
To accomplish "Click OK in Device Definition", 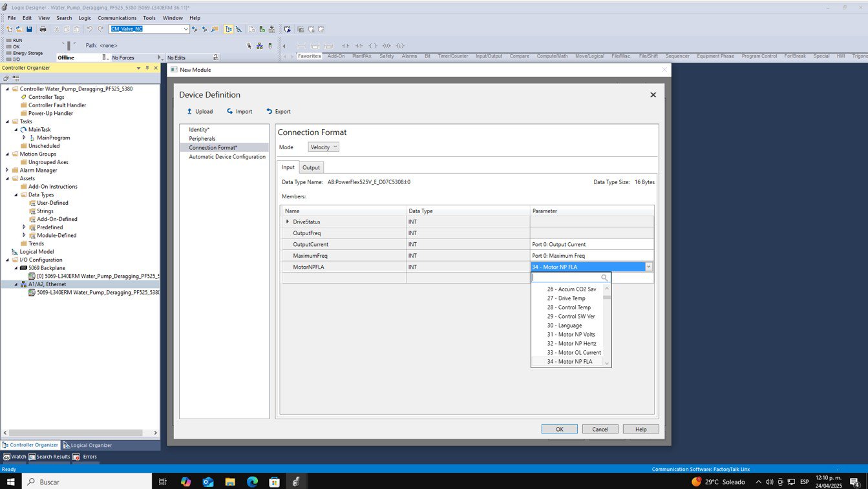I will point(560,429).
